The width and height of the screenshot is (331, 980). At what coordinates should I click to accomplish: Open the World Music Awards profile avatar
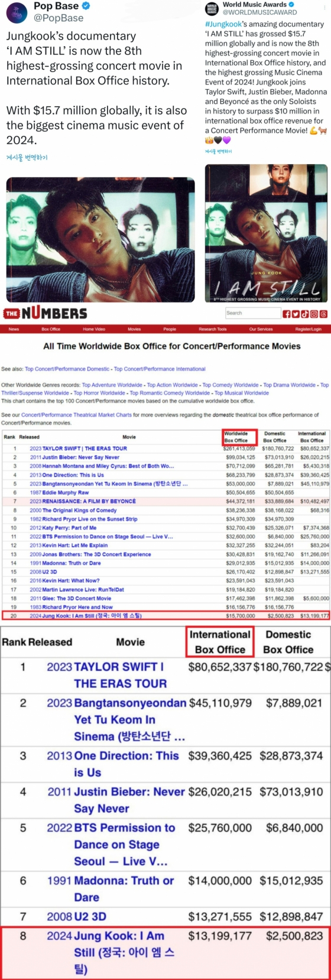212,8
